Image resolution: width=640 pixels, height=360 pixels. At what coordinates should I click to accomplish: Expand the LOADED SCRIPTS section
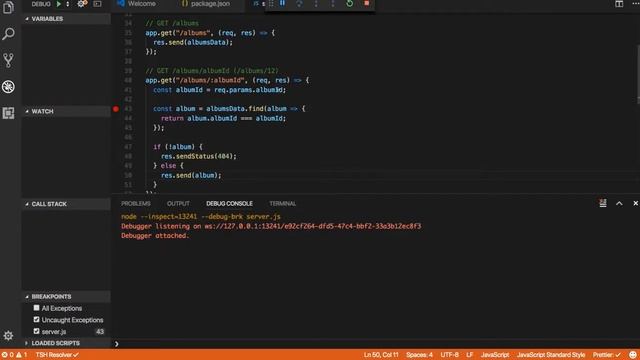pos(66,343)
